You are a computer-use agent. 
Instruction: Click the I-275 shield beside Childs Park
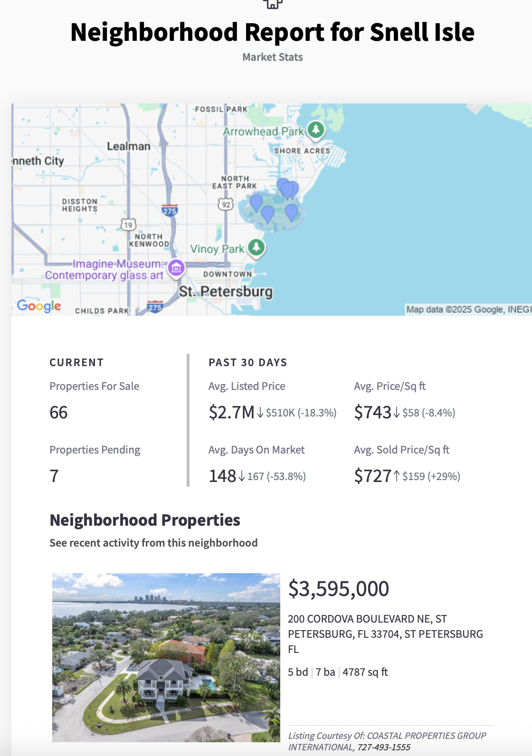pos(155,307)
